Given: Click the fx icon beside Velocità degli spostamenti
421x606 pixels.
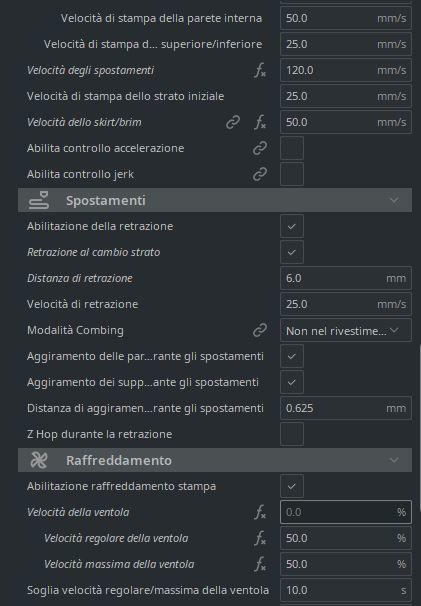Looking at the screenshot, I should pyautogui.click(x=260, y=71).
